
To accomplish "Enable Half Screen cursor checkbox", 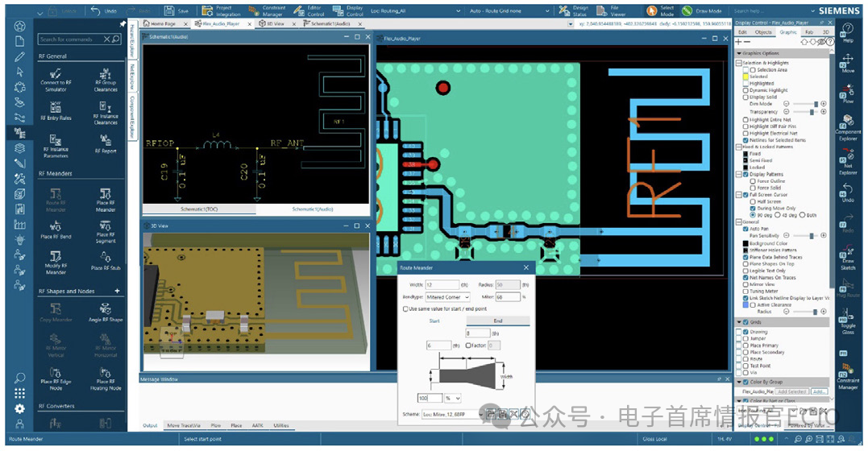I will coord(753,201).
